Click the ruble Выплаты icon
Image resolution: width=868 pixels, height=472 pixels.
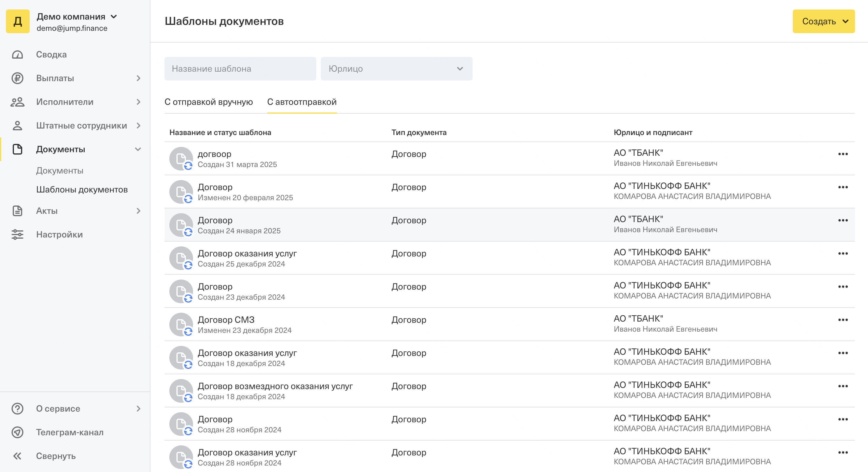pos(17,78)
